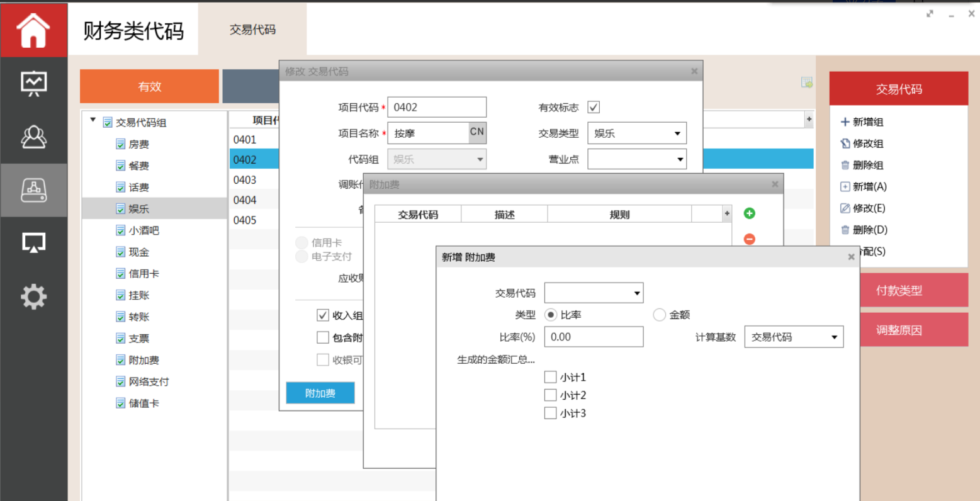Open the users sidebar icon
Image resolution: width=980 pixels, height=501 pixels.
coord(33,137)
